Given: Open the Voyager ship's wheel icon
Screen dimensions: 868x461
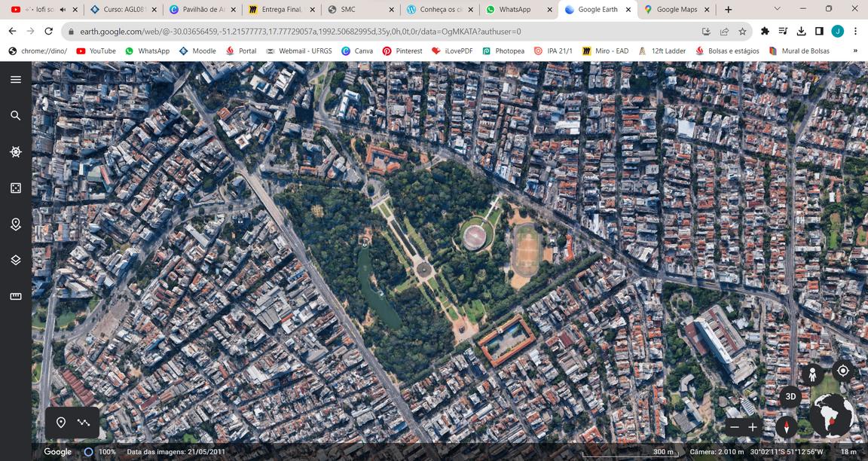Looking at the screenshot, I should 16,151.
